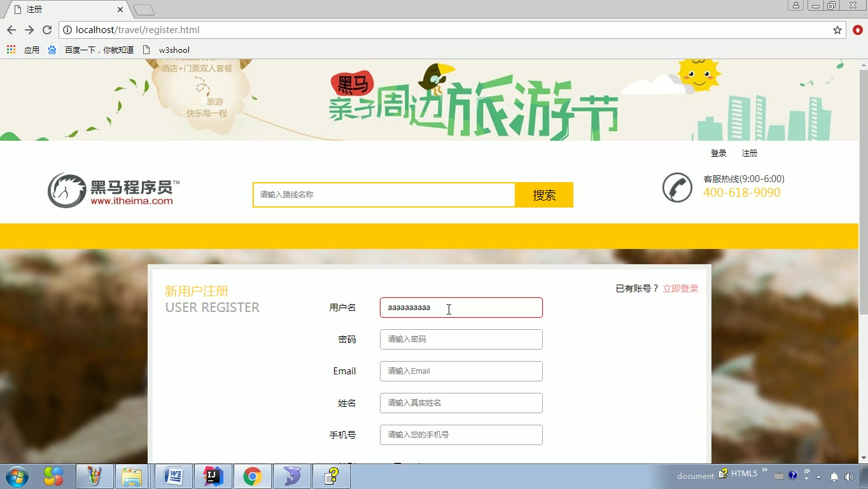Open the dolphin database tool in taskbar
This screenshot has height=489, width=868.
coord(291,476)
